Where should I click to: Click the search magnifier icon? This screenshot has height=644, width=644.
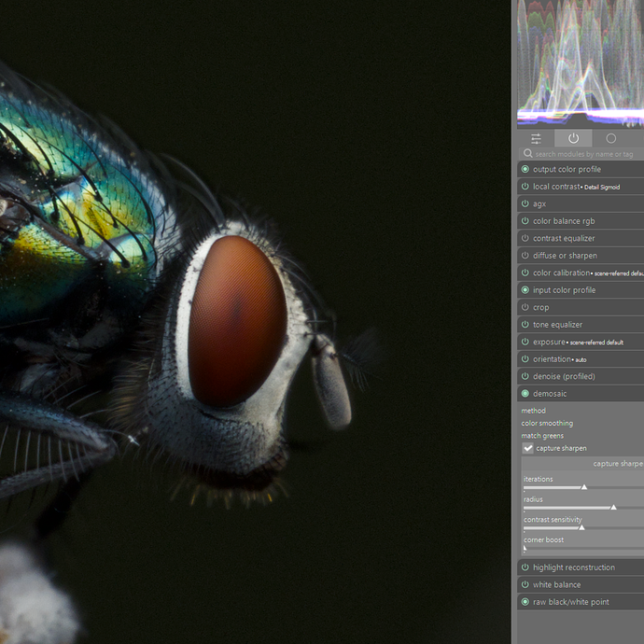pyautogui.click(x=528, y=154)
